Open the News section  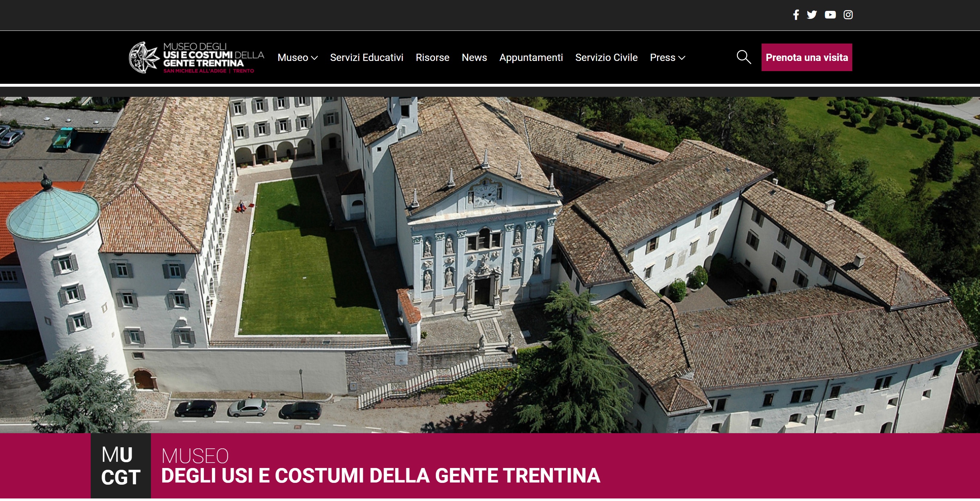click(474, 57)
